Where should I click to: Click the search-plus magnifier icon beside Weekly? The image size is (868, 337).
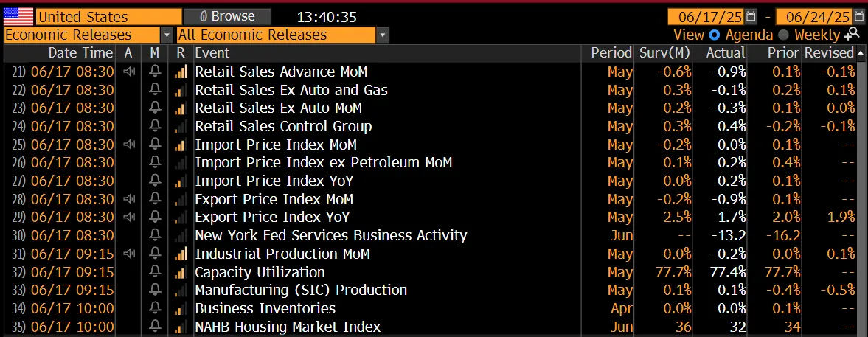click(x=852, y=34)
